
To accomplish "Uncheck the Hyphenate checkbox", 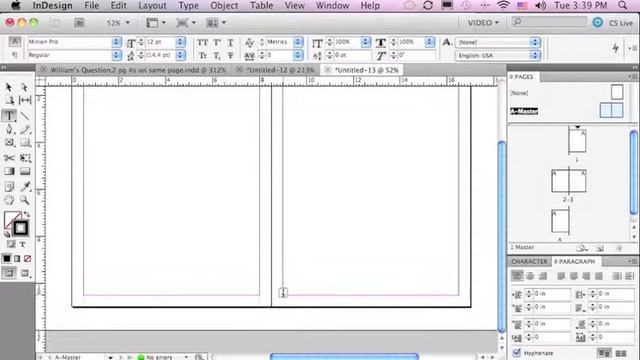I will 516,352.
